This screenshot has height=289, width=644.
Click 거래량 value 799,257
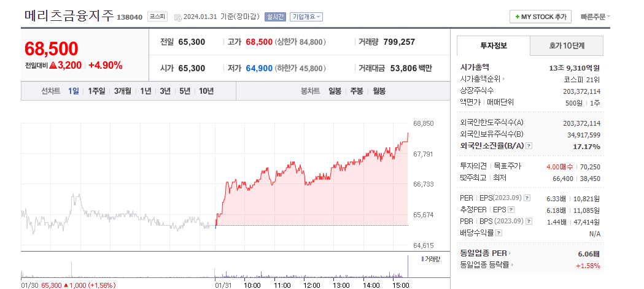[x=399, y=42]
